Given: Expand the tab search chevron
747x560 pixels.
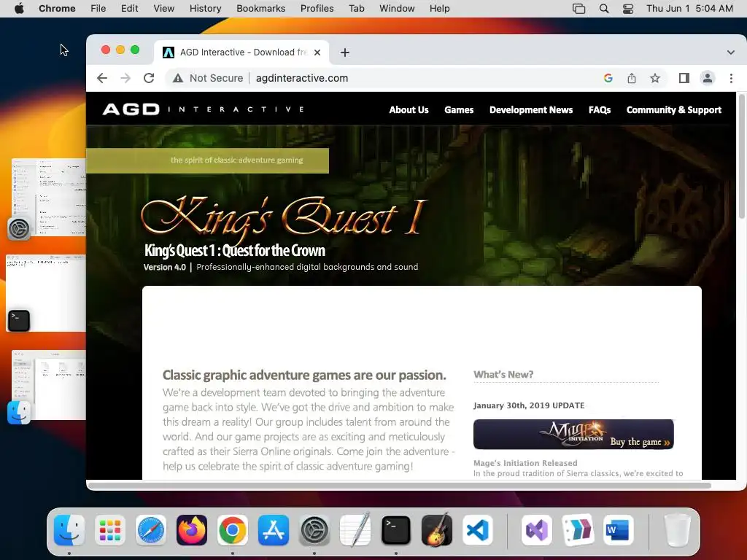Looking at the screenshot, I should tap(730, 52).
